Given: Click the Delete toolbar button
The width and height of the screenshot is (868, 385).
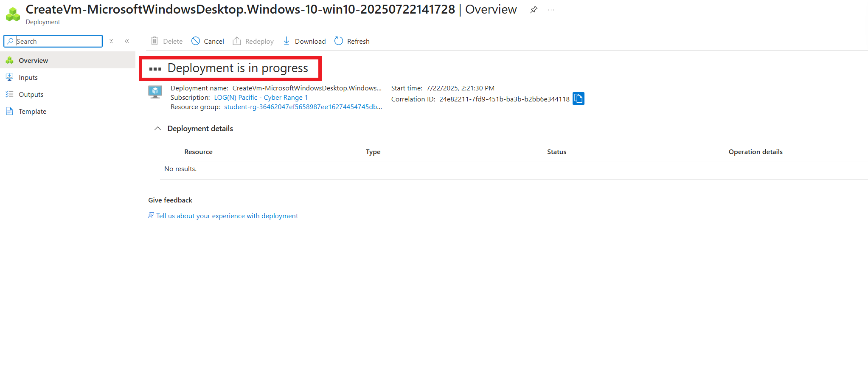Looking at the screenshot, I should coord(167,41).
